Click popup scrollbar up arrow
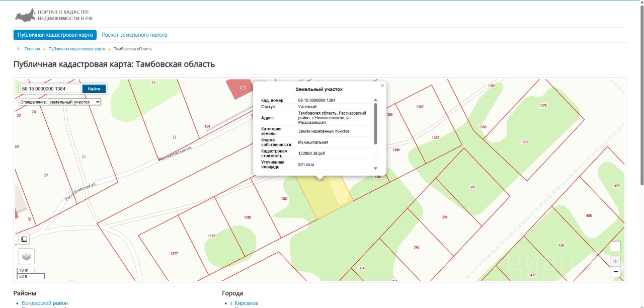Viewport: 644px width, 308px height. point(375,100)
